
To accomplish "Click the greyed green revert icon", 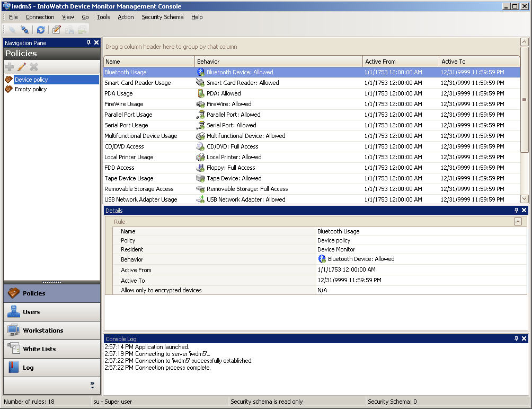I will pyautogui.click(x=82, y=30).
